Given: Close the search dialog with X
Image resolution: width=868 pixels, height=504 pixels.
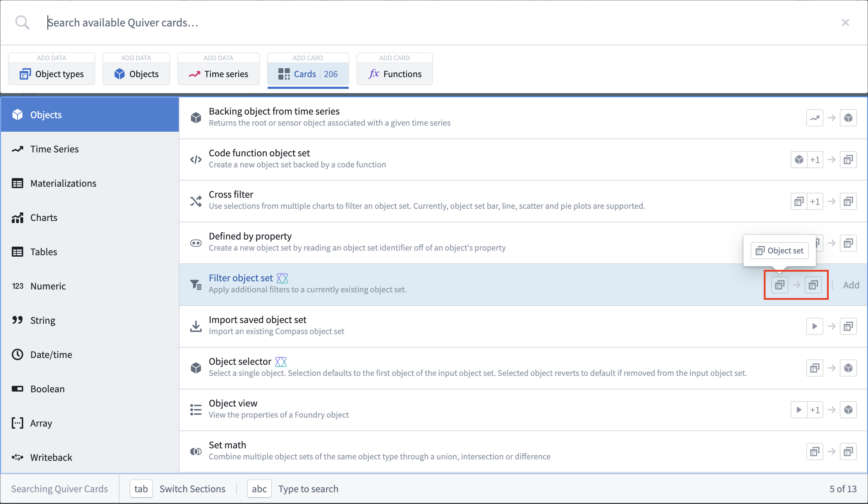Looking at the screenshot, I should pyautogui.click(x=845, y=22).
